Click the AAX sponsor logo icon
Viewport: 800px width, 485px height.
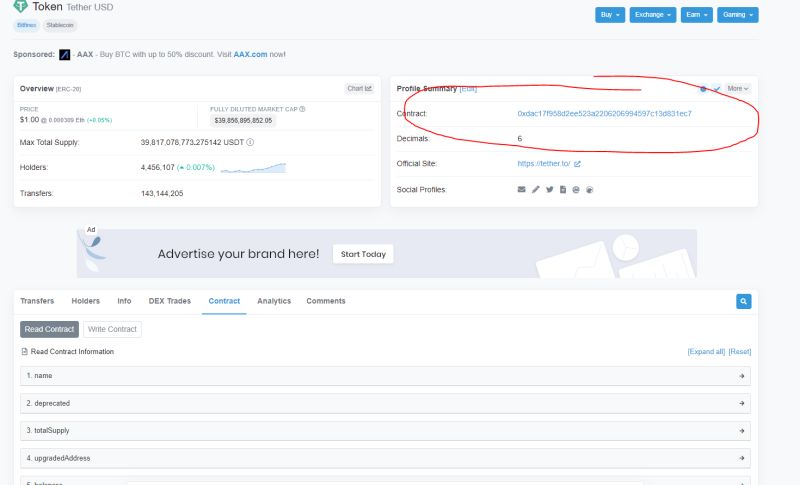click(64, 55)
